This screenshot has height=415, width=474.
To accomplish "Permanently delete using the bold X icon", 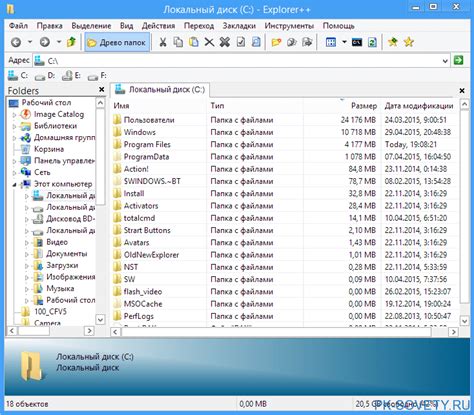I will tap(225, 42).
